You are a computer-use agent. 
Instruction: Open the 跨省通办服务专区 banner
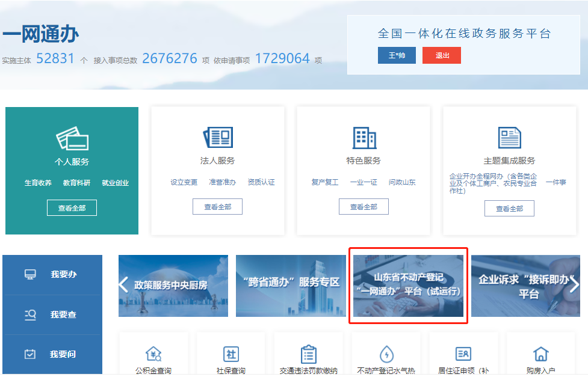tap(291, 286)
